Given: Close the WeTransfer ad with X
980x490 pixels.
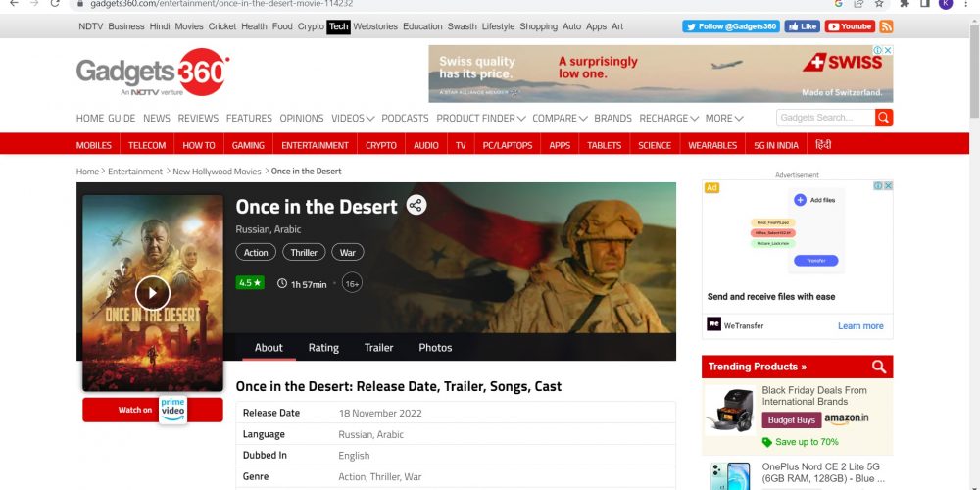Looking at the screenshot, I should [x=888, y=185].
